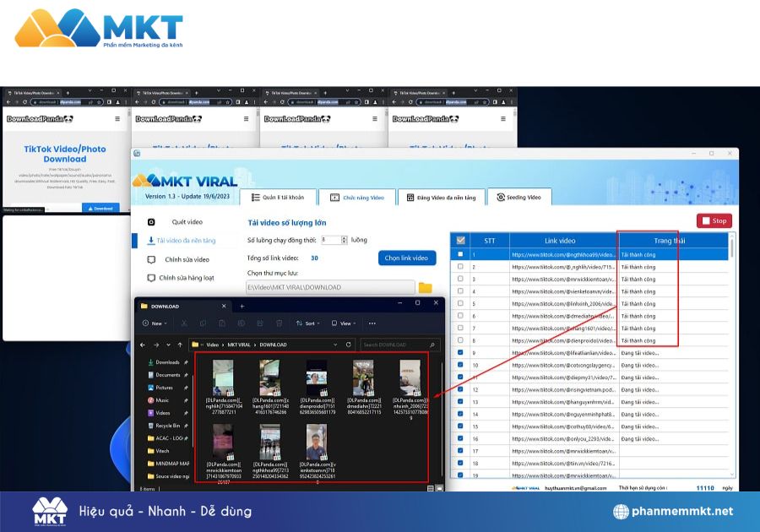
Task: Uncheck the checkbox for row 9
Action: (x=460, y=353)
